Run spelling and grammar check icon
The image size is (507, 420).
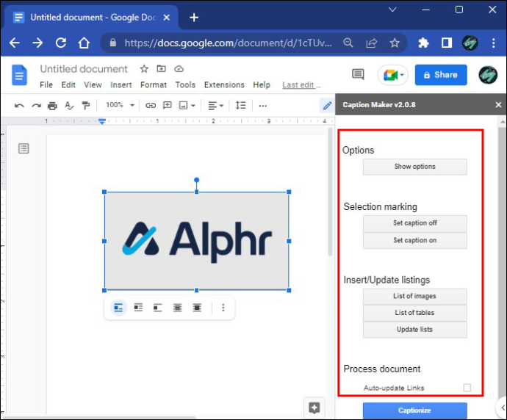[x=69, y=106]
